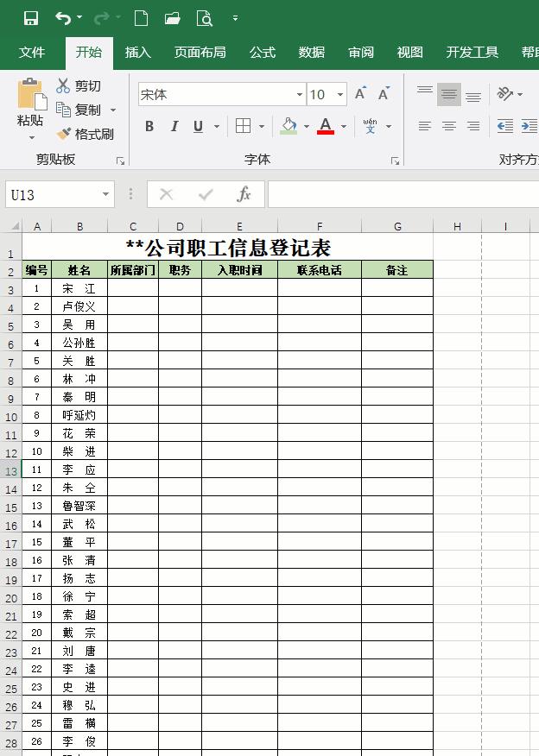Select column E header

[x=239, y=226]
